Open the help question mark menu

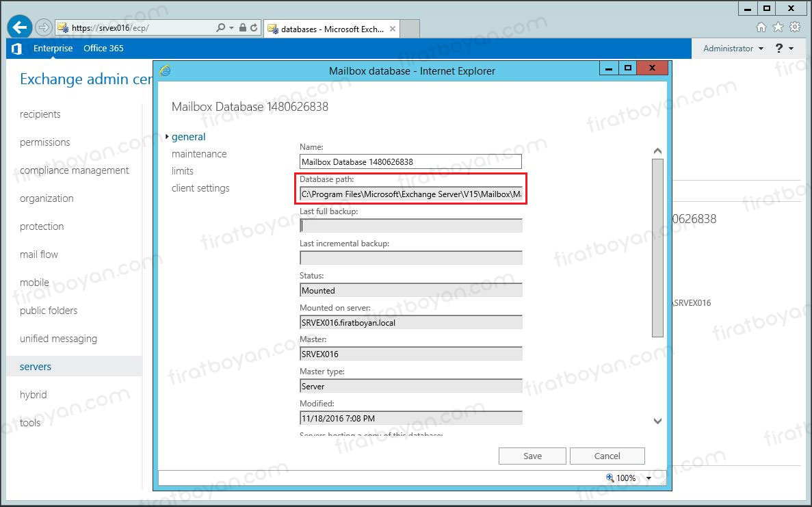click(x=779, y=48)
